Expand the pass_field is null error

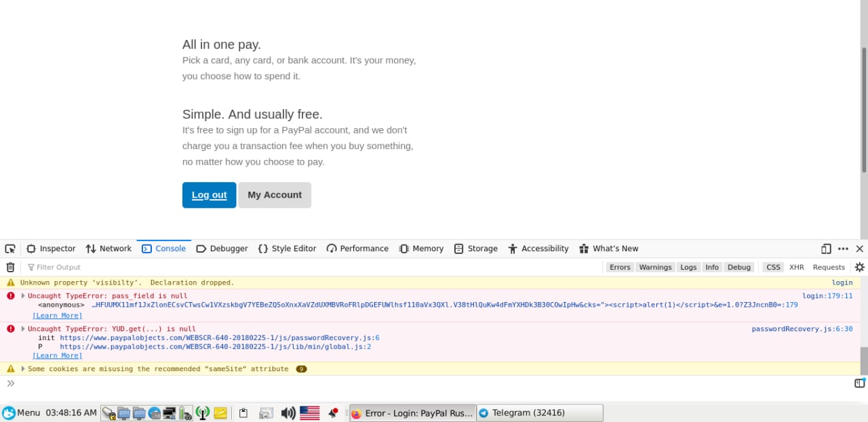[23, 296]
